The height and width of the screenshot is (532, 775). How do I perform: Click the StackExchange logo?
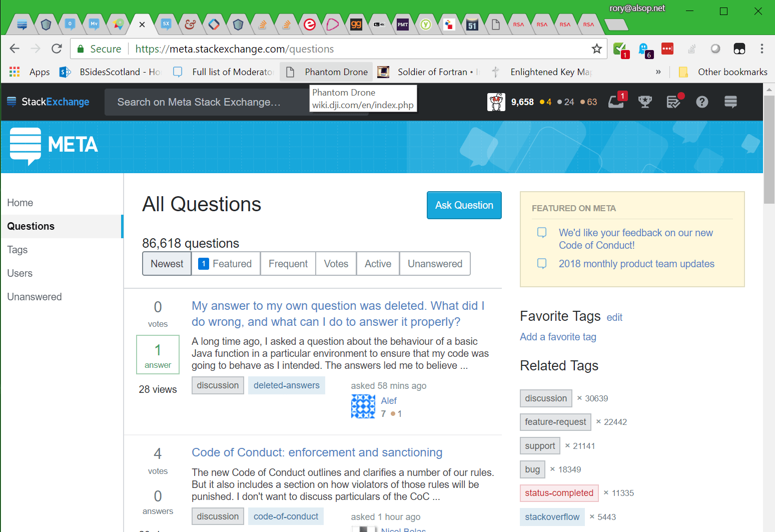tap(48, 102)
